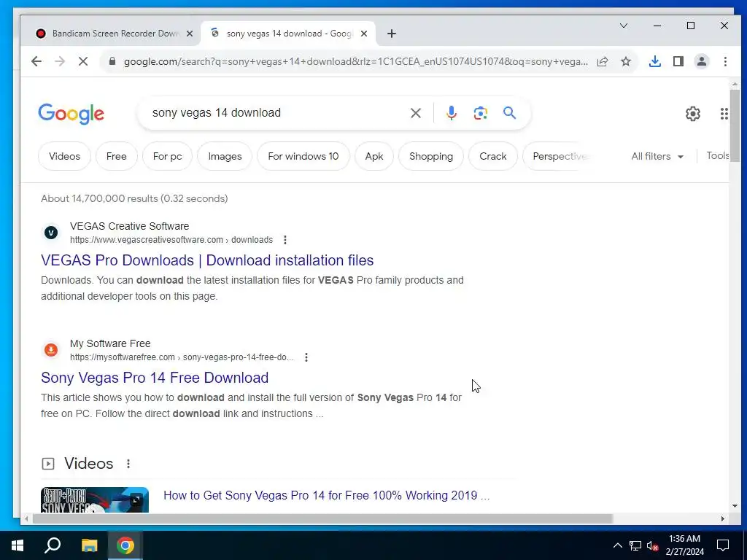Switch to Shopping results

(431, 156)
